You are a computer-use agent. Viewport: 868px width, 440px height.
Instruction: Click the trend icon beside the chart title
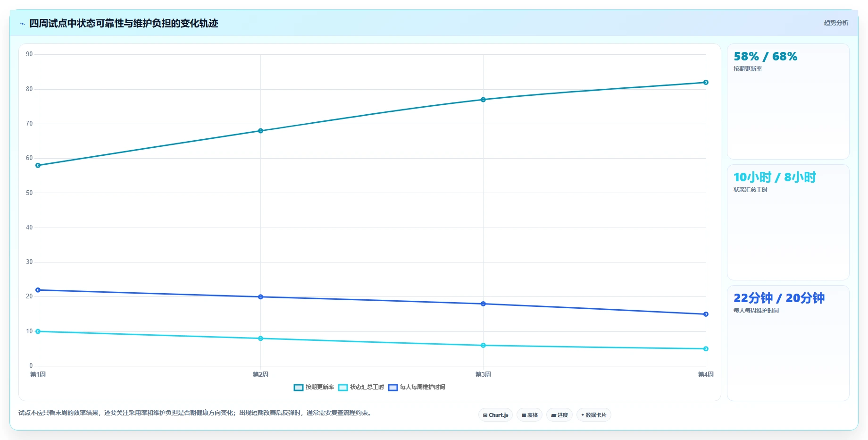[22, 24]
